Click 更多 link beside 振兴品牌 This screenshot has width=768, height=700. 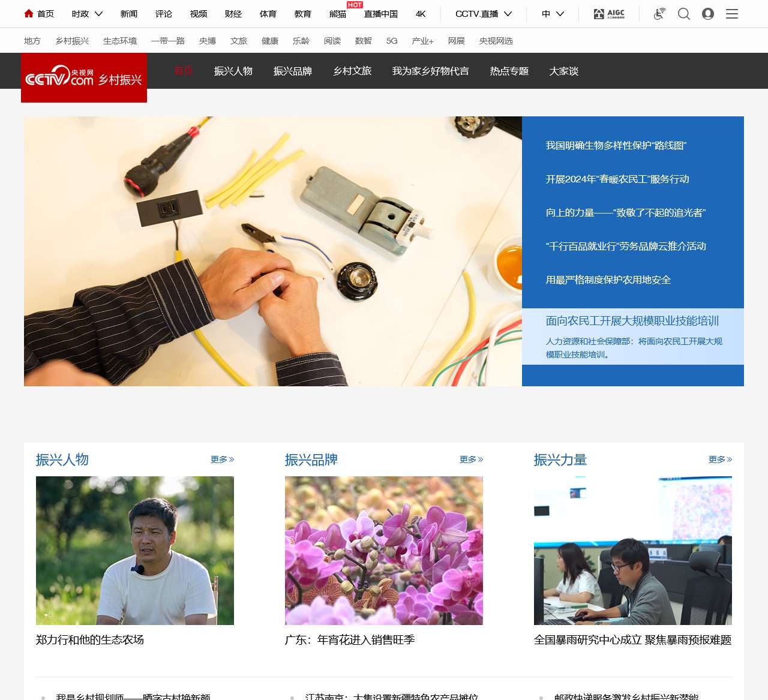click(x=471, y=459)
